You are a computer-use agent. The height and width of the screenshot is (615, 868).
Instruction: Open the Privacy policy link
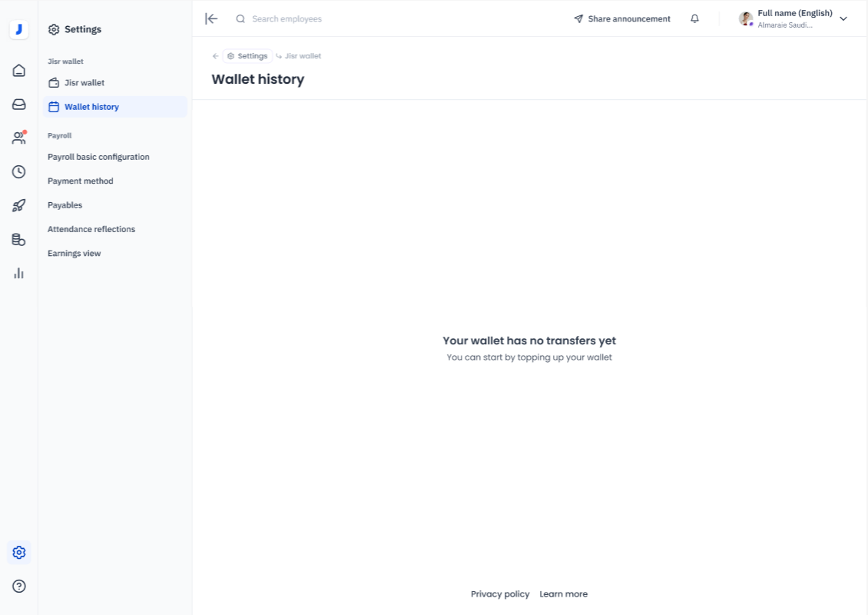[x=500, y=594]
